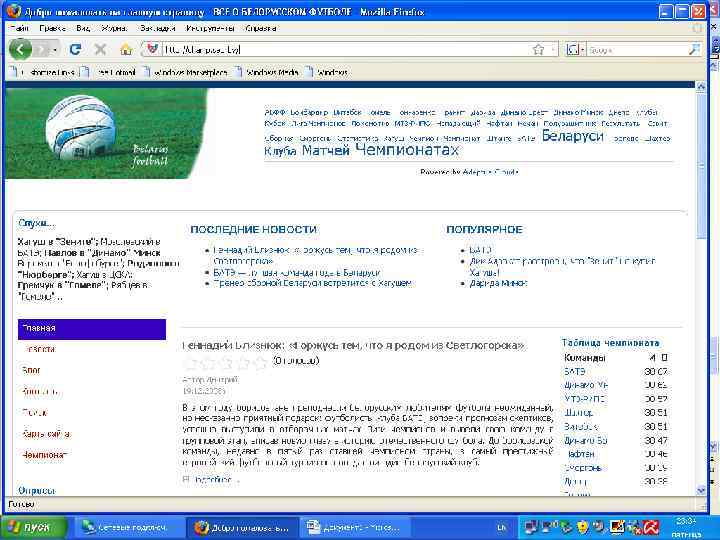This screenshot has height=540, width=720.
Task: Click the Firefox taskbar button
Action: pos(242,528)
